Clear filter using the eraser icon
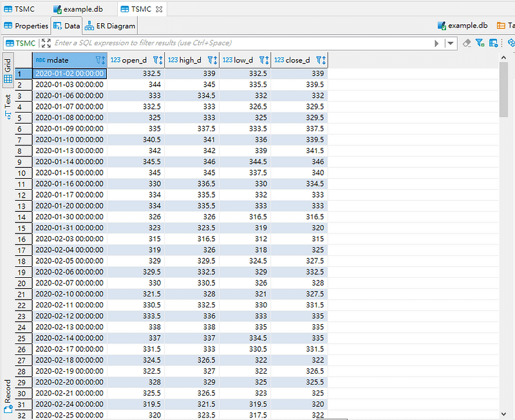 tap(467, 43)
